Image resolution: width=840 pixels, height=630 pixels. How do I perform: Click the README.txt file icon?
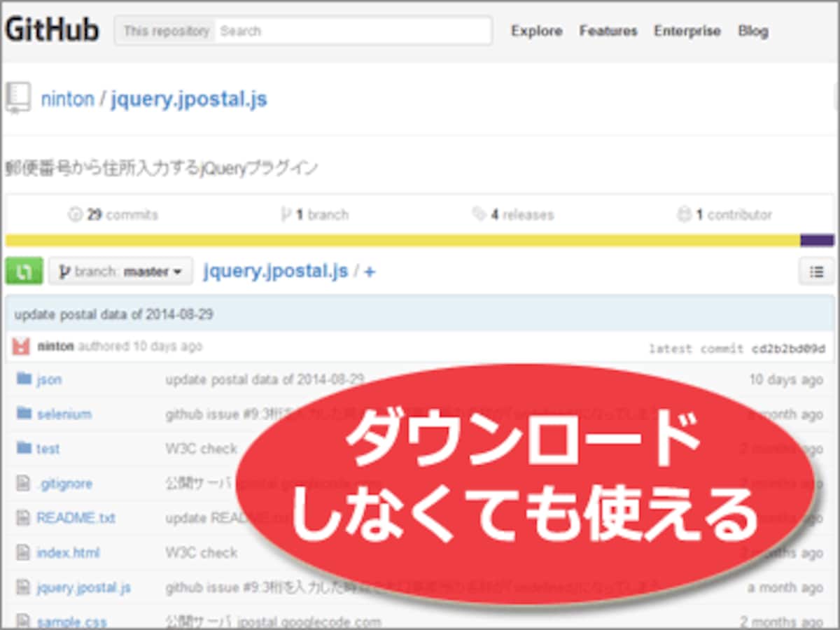(x=24, y=518)
